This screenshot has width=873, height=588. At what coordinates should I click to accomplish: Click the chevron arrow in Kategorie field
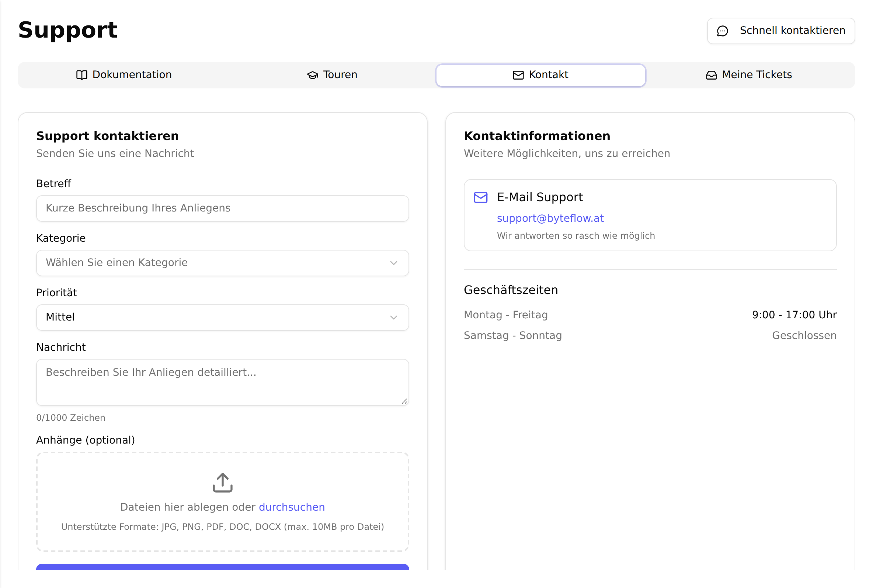[x=393, y=263]
